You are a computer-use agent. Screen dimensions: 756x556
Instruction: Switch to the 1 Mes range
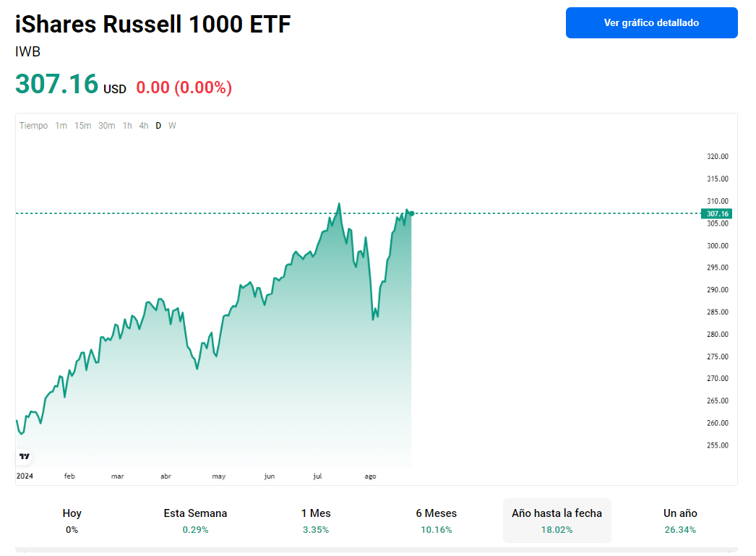(316, 521)
